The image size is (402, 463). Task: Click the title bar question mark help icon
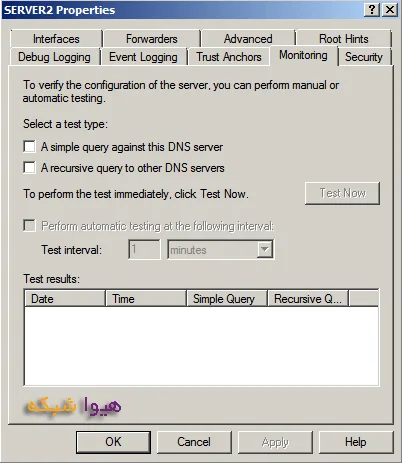click(x=372, y=10)
